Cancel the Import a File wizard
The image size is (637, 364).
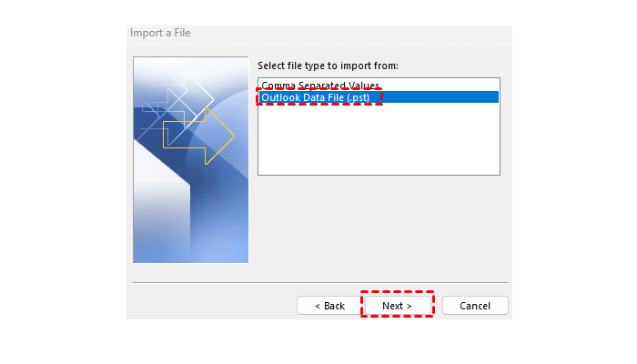475,306
